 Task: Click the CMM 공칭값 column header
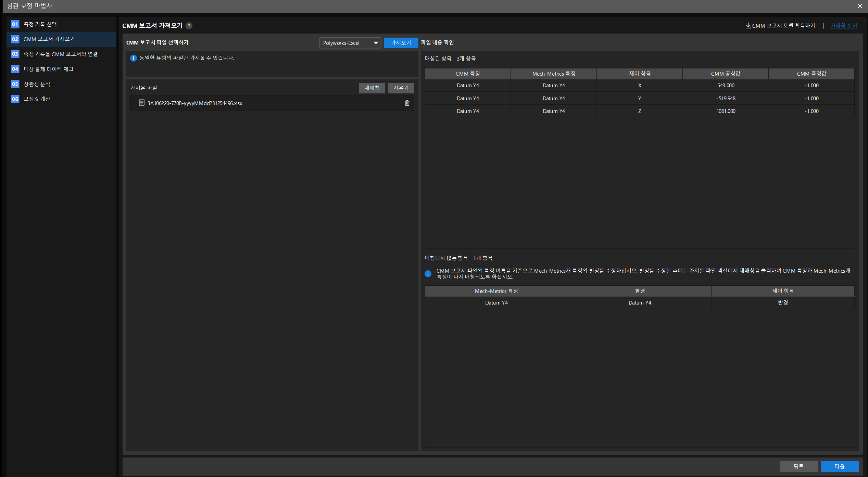click(726, 74)
